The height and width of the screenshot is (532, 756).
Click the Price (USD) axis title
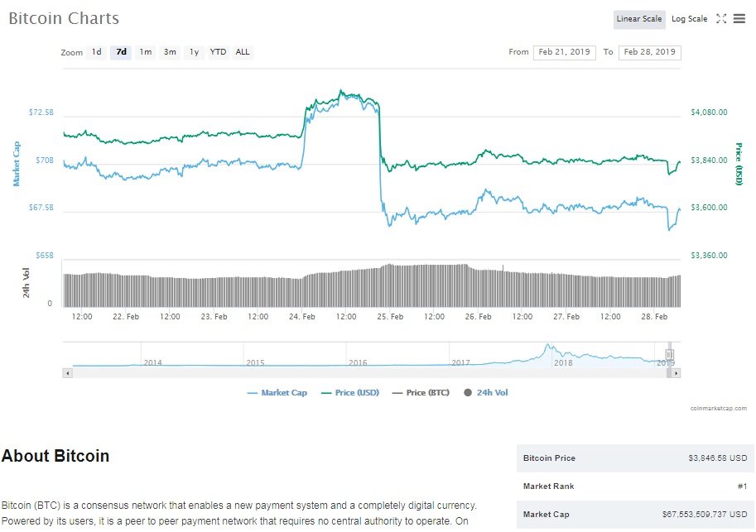[x=738, y=164]
